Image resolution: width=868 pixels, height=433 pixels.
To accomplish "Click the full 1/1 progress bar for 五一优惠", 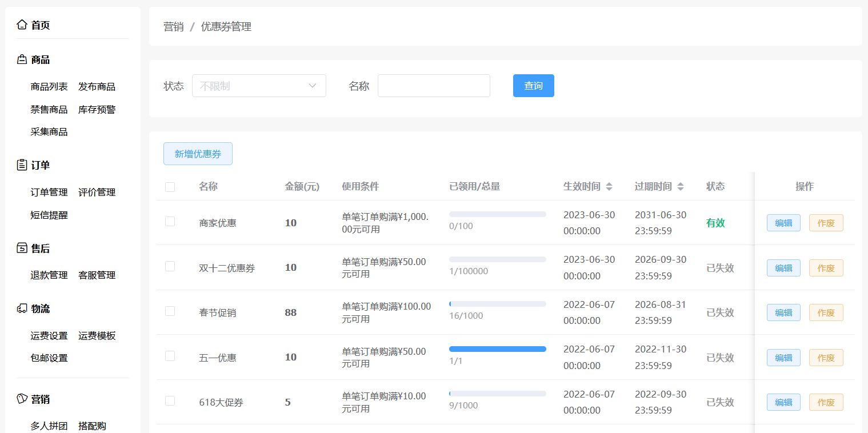I will [x=498, y=349].
